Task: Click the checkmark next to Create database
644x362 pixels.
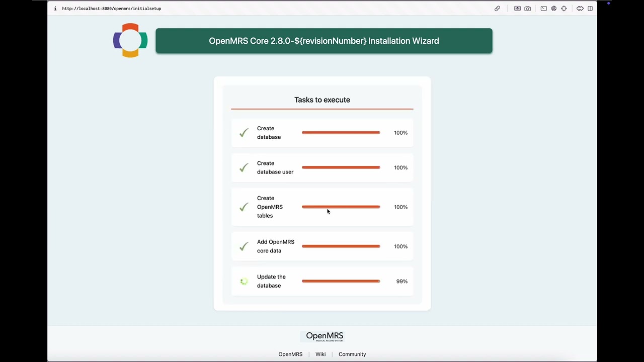Action: point(244,133)
